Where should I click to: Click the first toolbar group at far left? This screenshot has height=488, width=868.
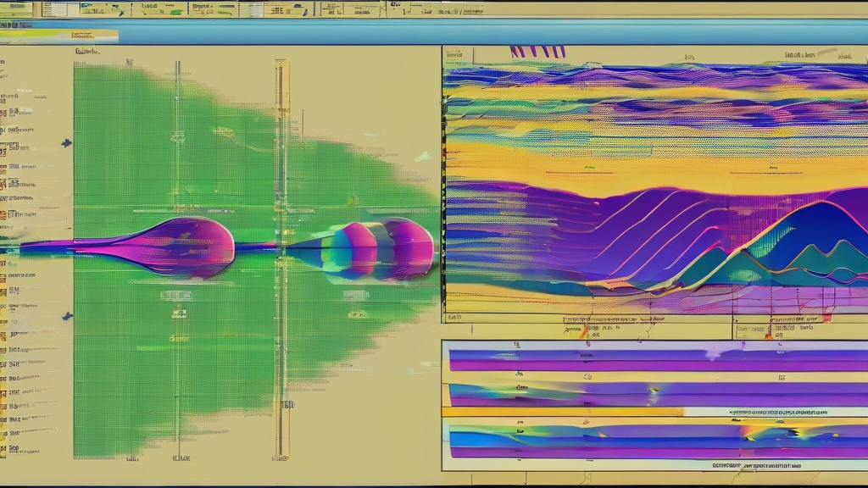click(x=17, y=8)
